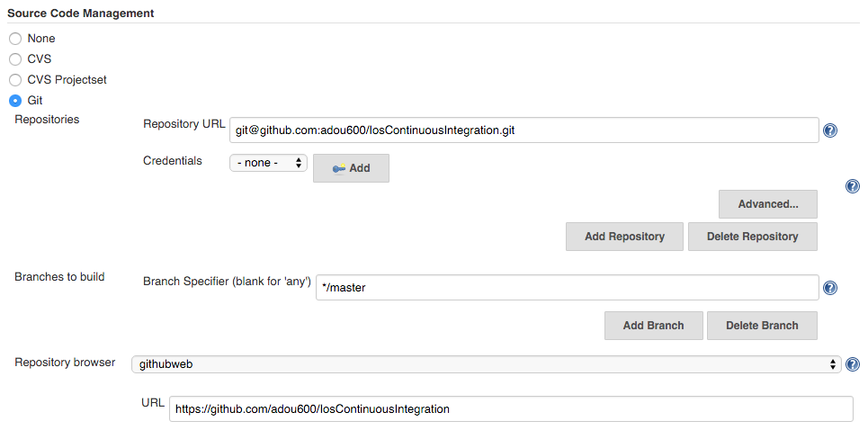Viewport: 868px width, 430px height.
Task: Open Advanced repository settings
Action: point(768,204)
